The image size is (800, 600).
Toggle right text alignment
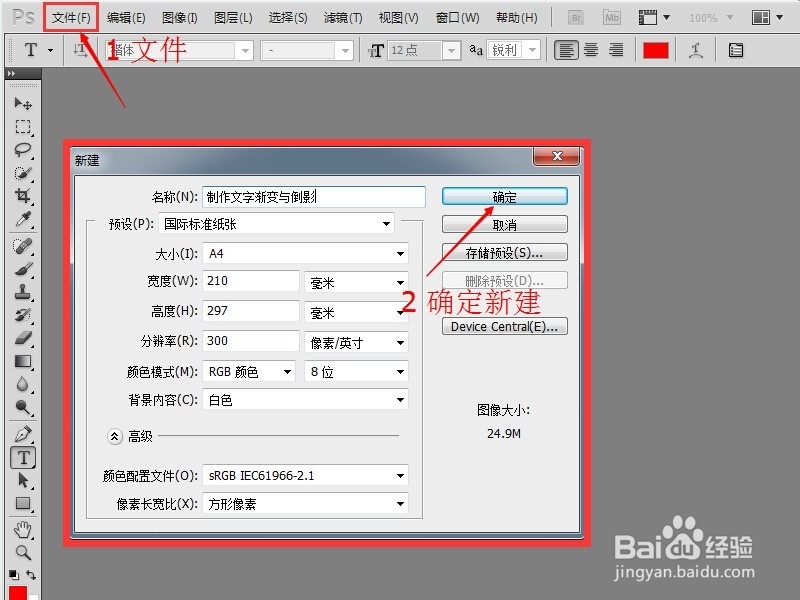click(614, 50)
